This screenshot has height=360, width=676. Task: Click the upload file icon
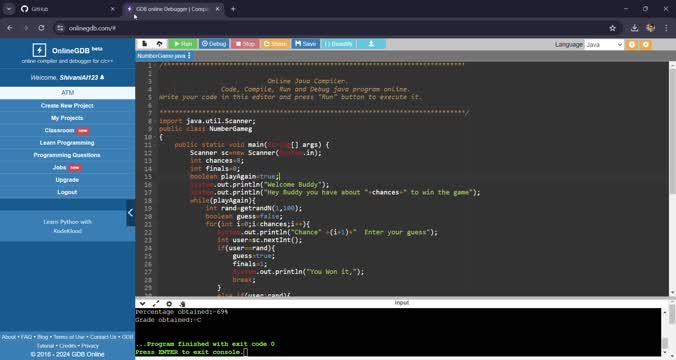pos(159,44)
